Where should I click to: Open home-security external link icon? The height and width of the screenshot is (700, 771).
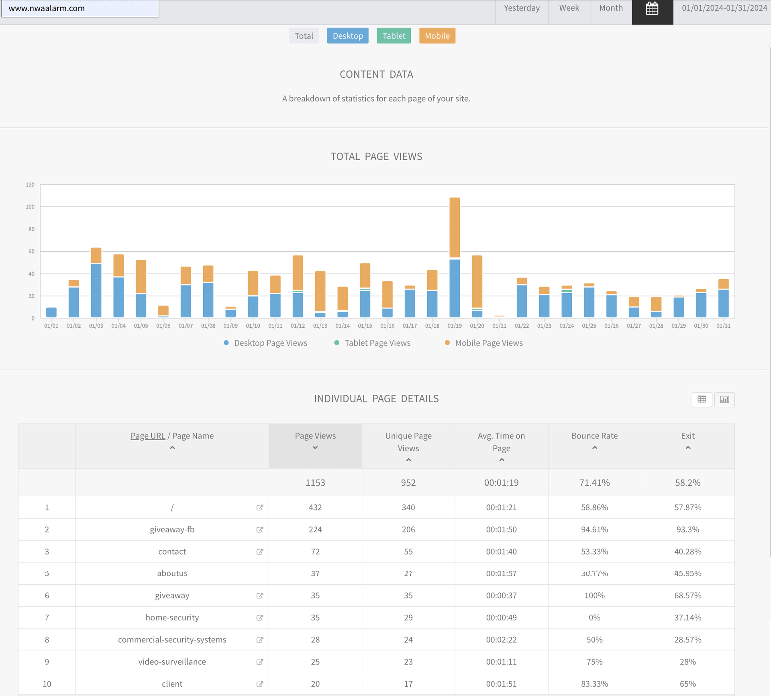coord(260,618)
